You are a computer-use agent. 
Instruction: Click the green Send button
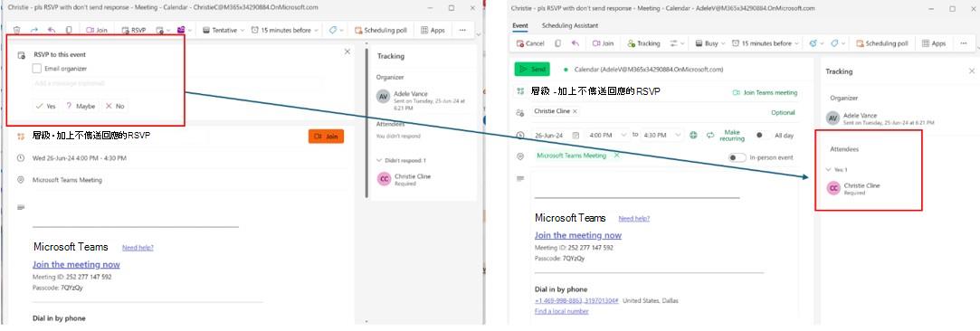531,70
